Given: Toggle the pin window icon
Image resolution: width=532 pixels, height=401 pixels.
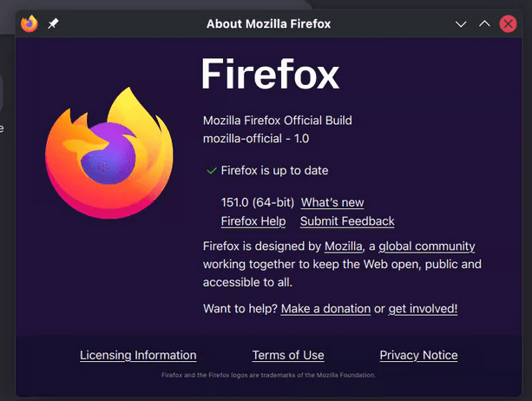Looking at the screenshot, I should tap(53, 23).
